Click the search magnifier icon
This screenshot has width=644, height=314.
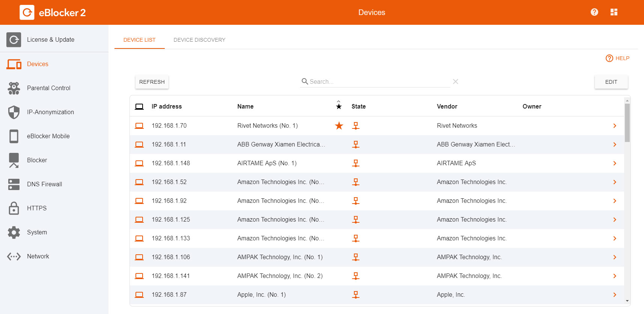(305, 81)
